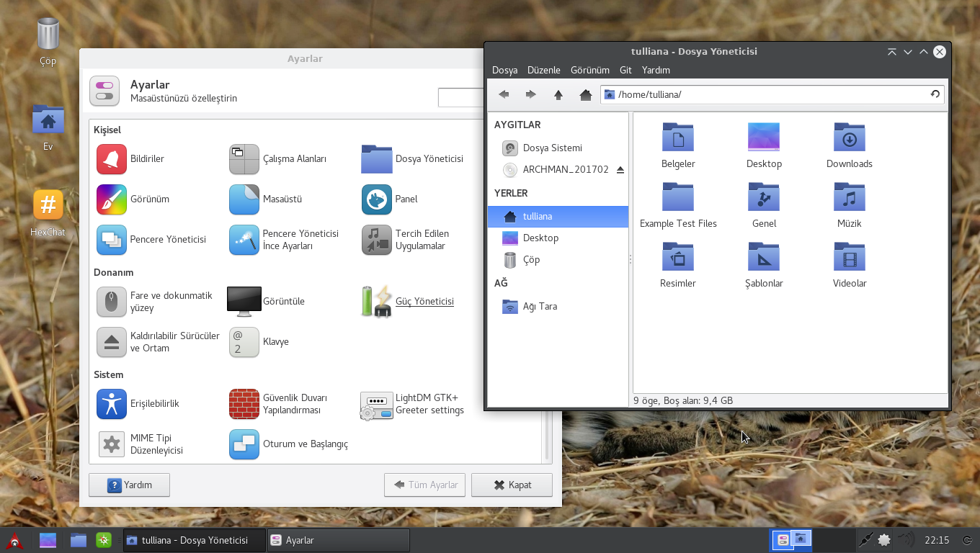Open Panel settings
980x553 pixels.
tap(390, 199)
